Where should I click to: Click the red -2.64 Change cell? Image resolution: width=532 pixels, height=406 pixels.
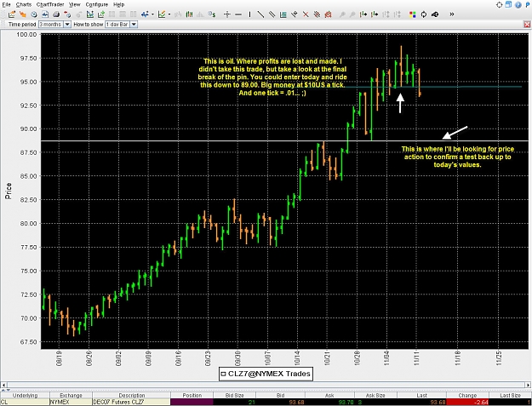click(467, 403)
